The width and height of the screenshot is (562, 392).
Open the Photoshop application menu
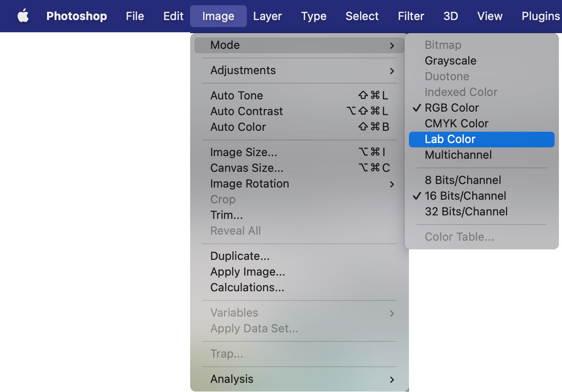click(x=76, y=16)
